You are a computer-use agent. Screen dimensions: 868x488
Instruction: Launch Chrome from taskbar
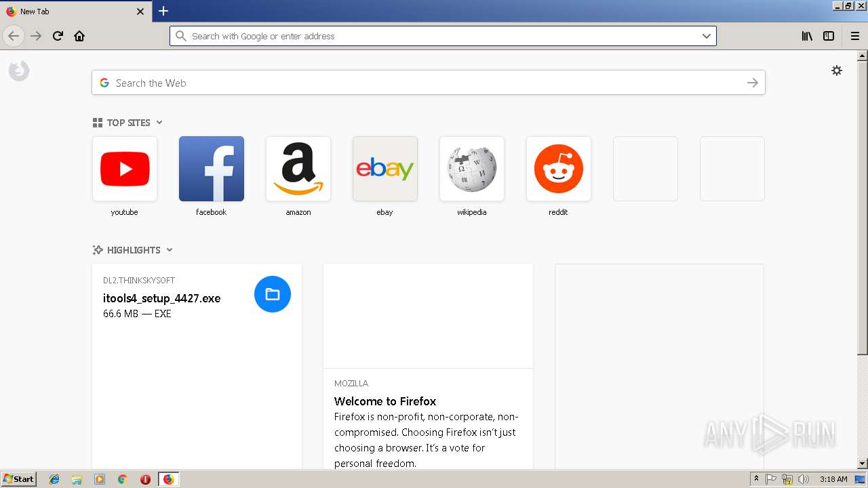point(123,479)
